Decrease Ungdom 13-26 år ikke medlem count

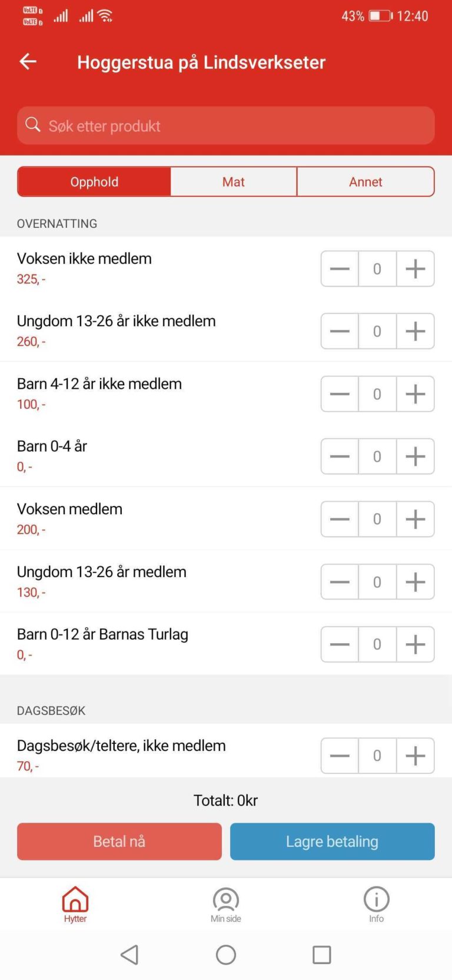[340, 331]
